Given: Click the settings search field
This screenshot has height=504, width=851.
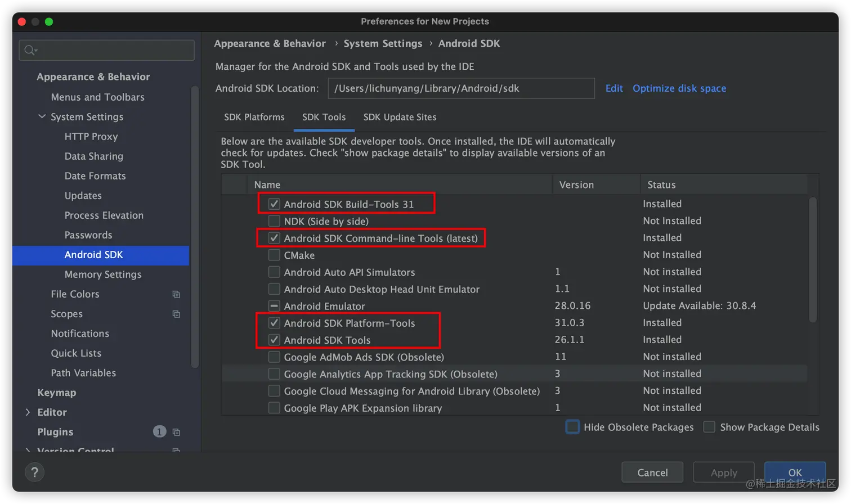Looking at the screenshot, I should coord(107,50).
